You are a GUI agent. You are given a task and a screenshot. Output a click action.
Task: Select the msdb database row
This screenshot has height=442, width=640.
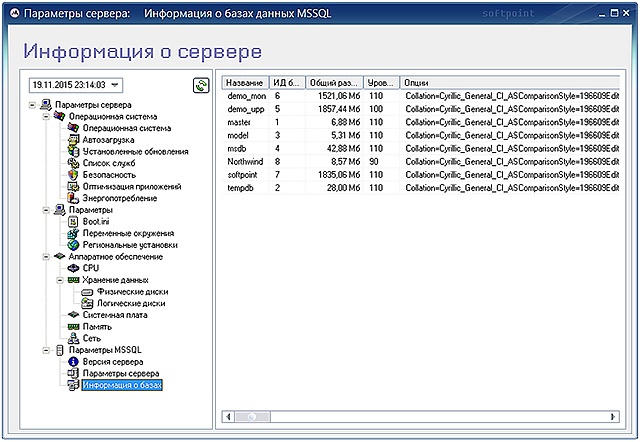421,149
